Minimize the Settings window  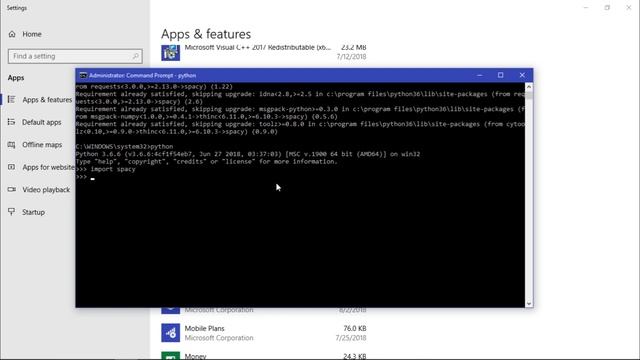[586, 8]
